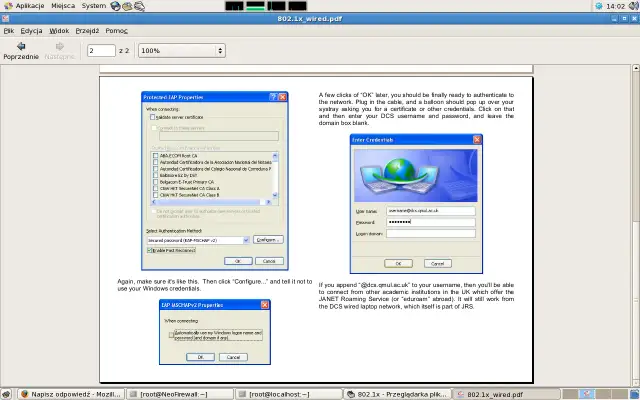640x400 pixels.
Task: Click the 802.1x_wired.pdf taskbar button
Action: (506, 394)
